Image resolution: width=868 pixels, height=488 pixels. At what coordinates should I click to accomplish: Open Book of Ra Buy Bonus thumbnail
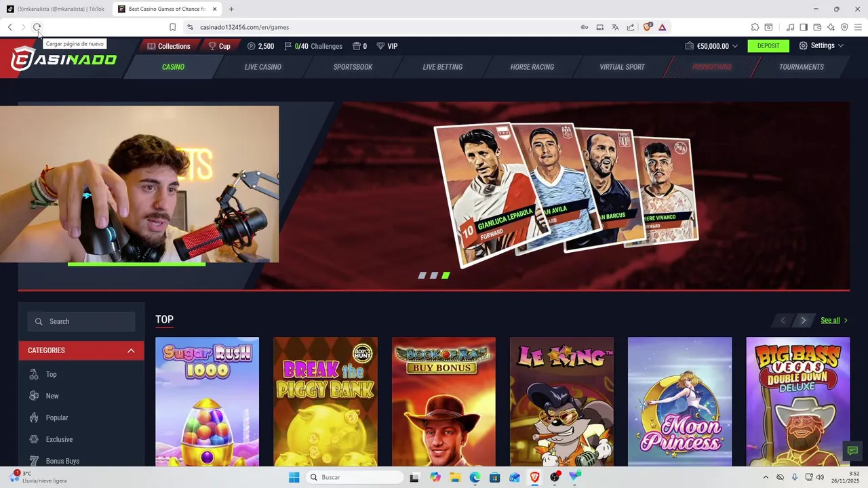tap(443, 402)
